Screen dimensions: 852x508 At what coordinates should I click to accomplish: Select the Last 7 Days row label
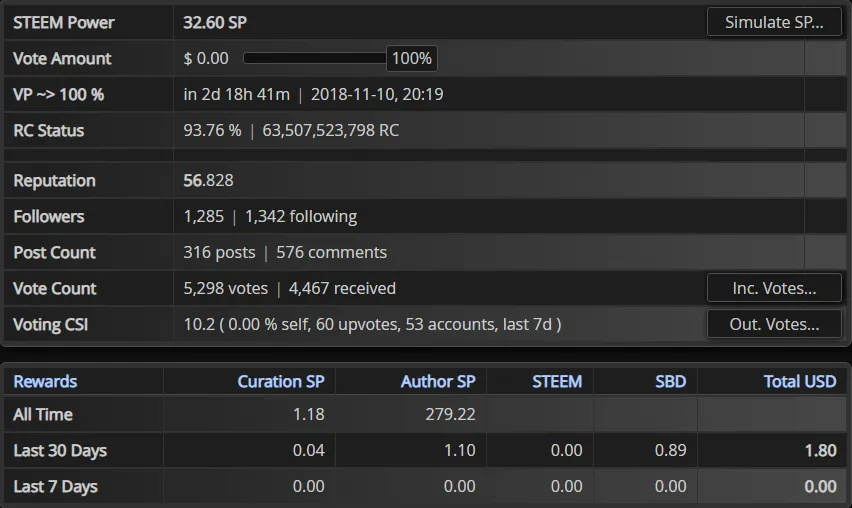point(55,486)
